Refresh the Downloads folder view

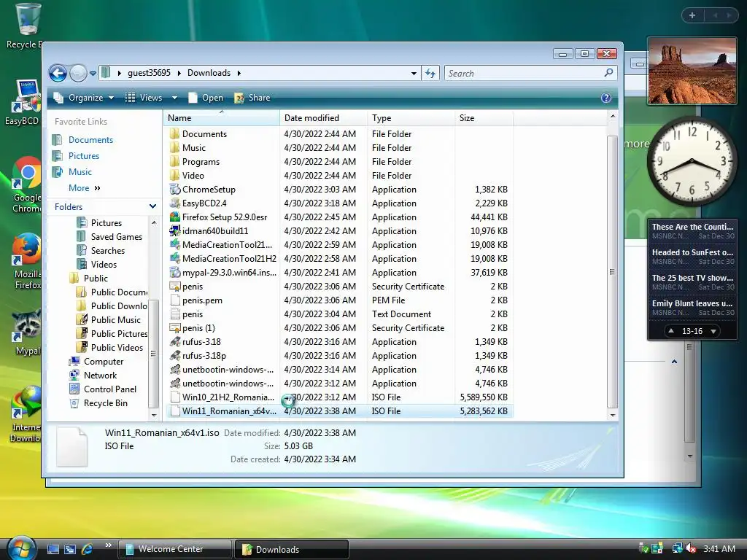click(430, 74)
